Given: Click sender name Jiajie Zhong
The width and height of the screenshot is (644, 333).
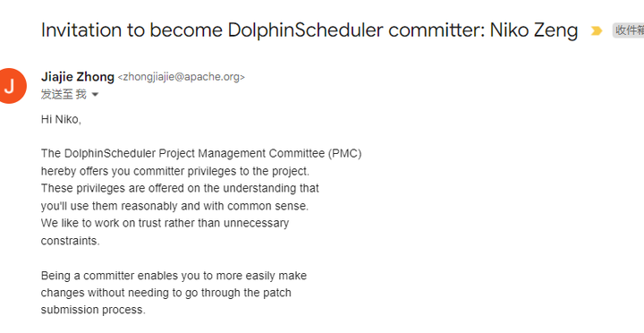Looking at the screenshot, I should (78, 77).
